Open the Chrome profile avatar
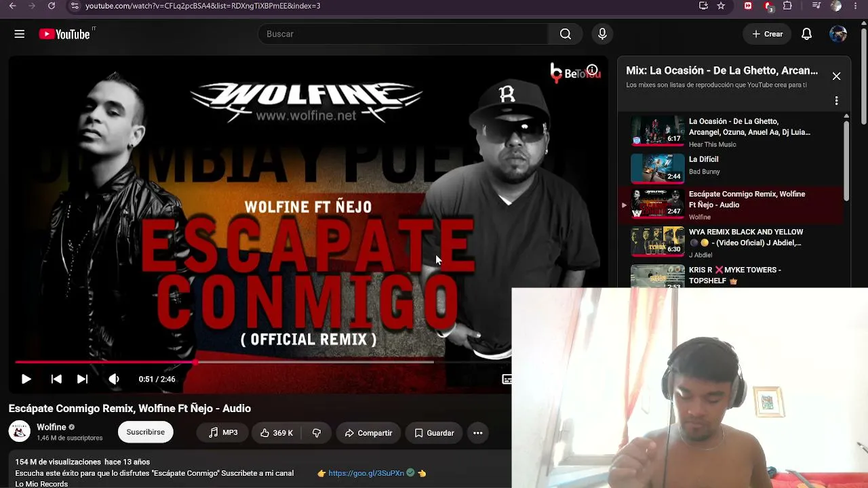This screenshot has height=488, width=868. pos(836,6)
